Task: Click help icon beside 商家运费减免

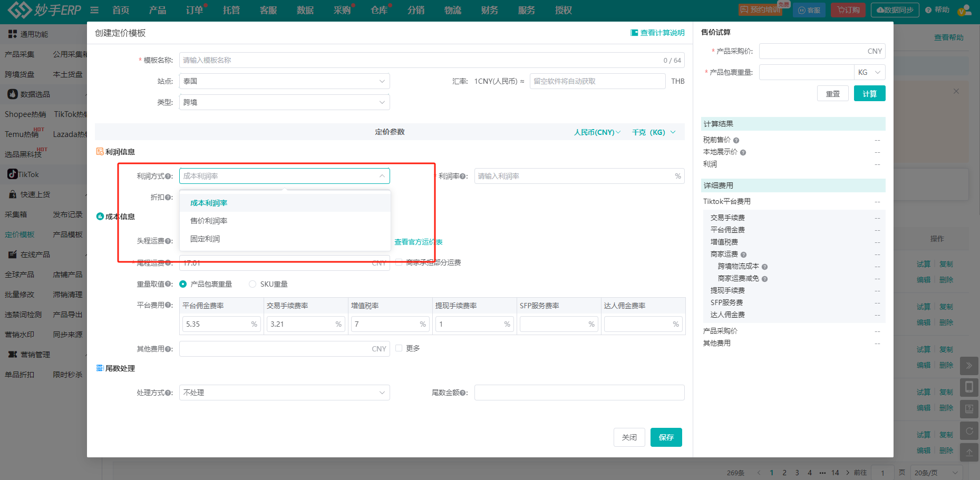Action: click(x=764, y=279)
